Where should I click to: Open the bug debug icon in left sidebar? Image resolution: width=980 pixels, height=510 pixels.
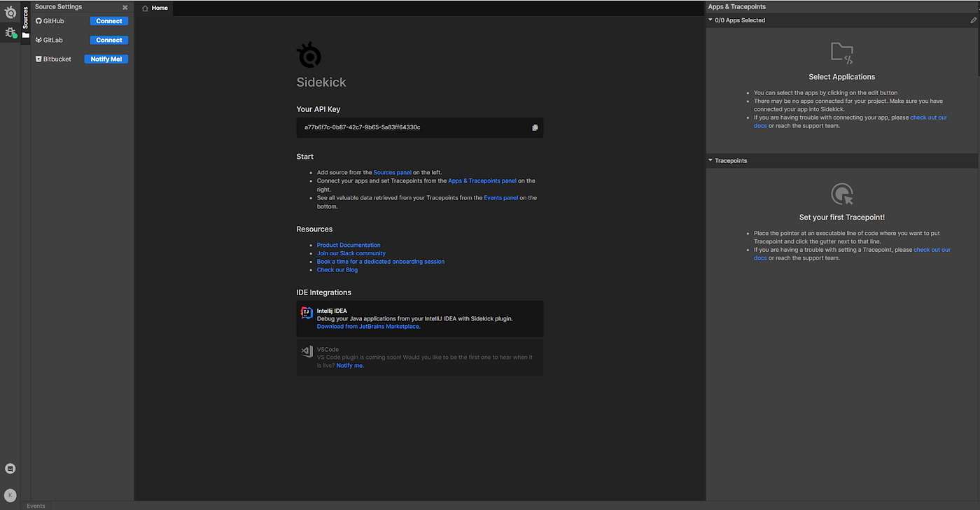point(10,32)
